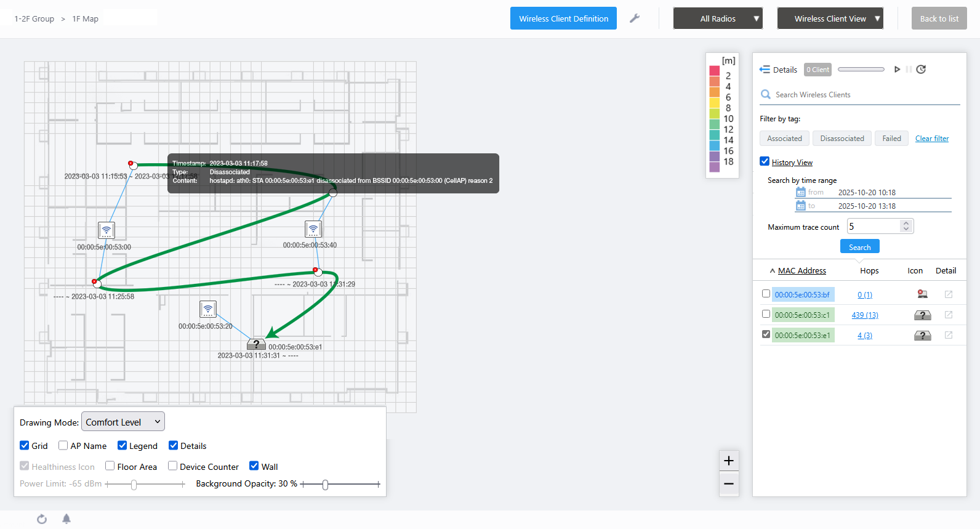This screenshot has height=529, width=980.
Task: Click the device icon for 00:00:5e:00:53:e1
Action: click(922, 336)
